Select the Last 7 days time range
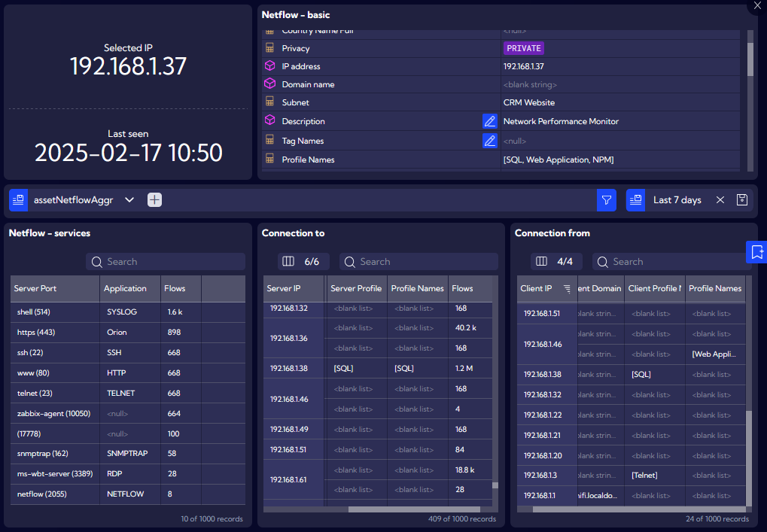The width and height of the screenshot is (767, 532). click(677, 200)
